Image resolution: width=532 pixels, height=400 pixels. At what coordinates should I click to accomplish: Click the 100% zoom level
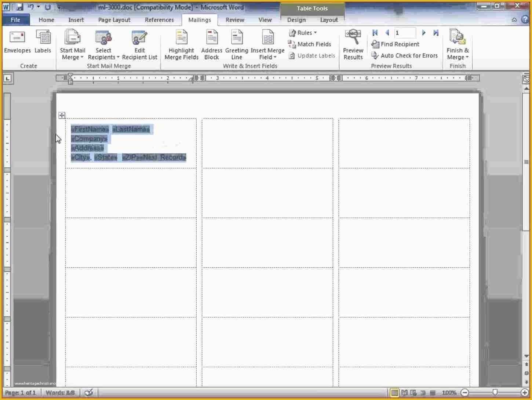coord(449,393)
